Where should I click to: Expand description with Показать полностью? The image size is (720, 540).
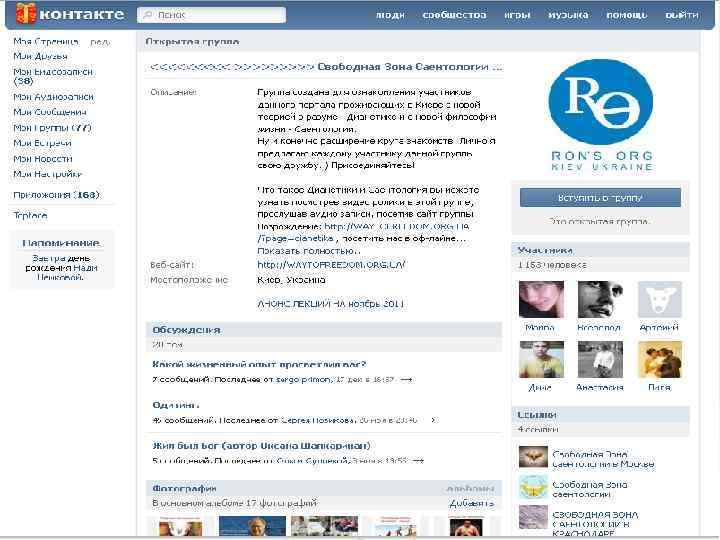tap(309, 251)
